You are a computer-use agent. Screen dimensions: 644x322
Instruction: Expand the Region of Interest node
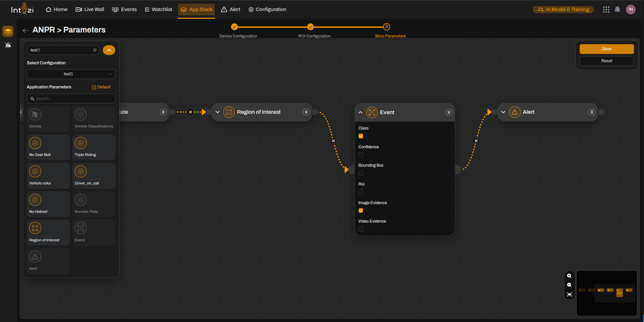pos(218,112)
